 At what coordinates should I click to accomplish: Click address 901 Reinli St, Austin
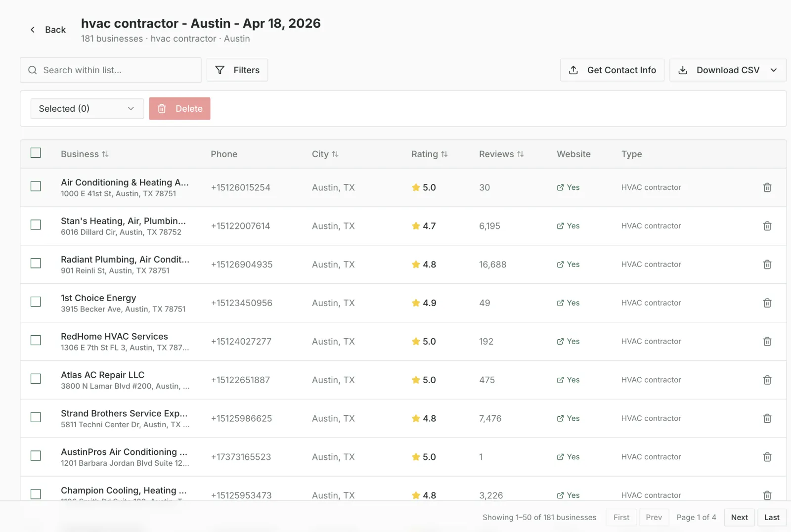point(115,271)
